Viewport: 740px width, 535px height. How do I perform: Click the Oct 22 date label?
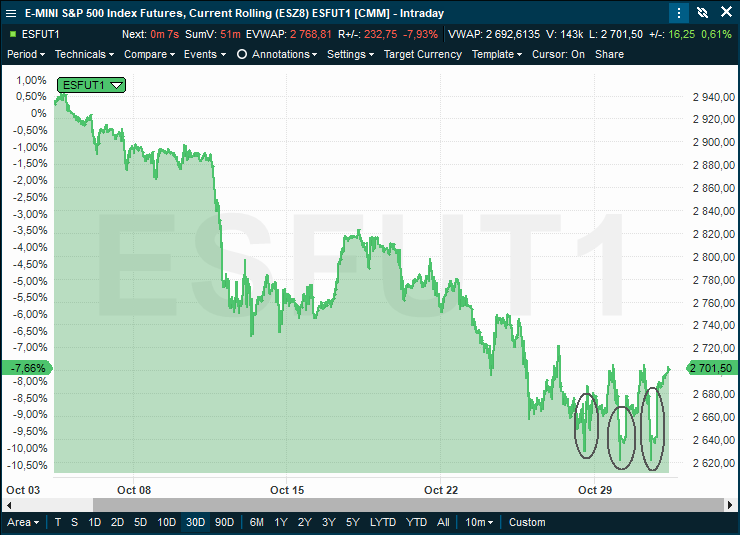click(x=441, y=490)
